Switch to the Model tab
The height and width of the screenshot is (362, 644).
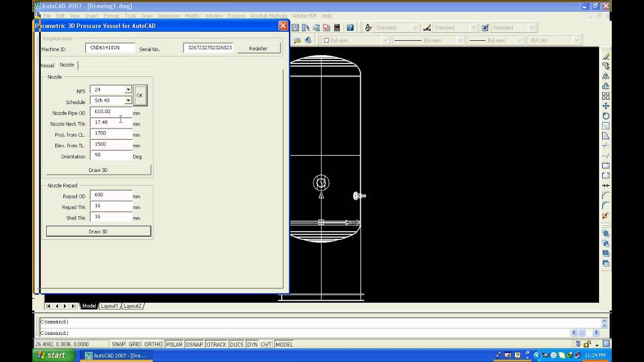[x=89, y=306]
